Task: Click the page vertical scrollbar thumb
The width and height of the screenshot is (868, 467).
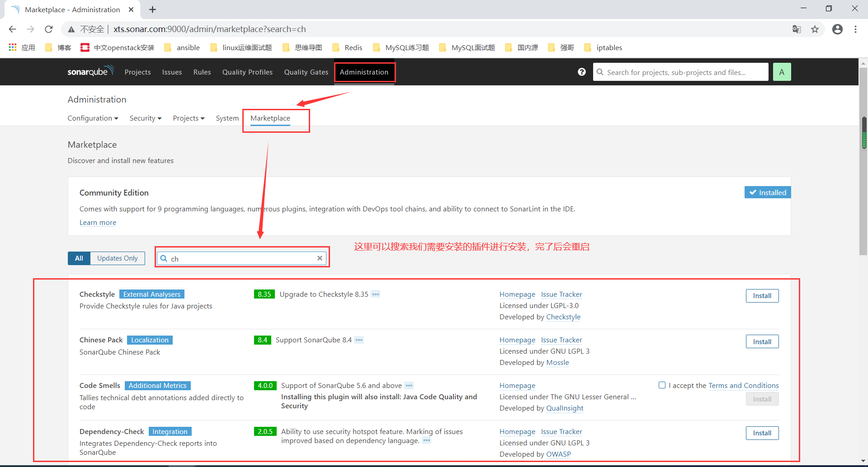Action: 863,162
